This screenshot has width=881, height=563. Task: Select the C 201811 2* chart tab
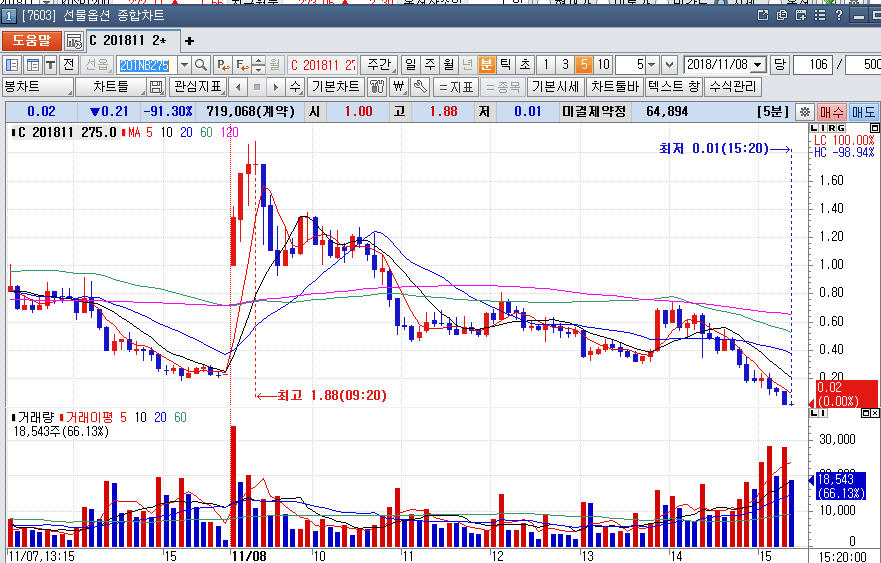coord(128,41)
